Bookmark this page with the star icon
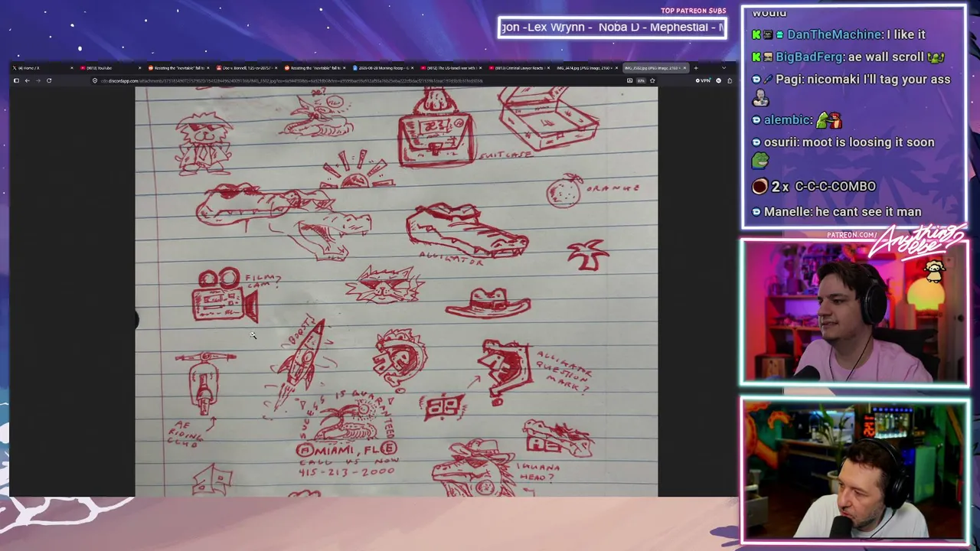 pos(652,80)
